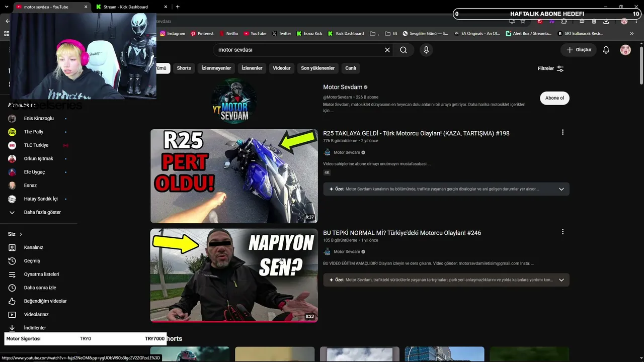Open the Enis Kirazoglu subscription
The width and height of the screenshot is (644, 362).
39,119
